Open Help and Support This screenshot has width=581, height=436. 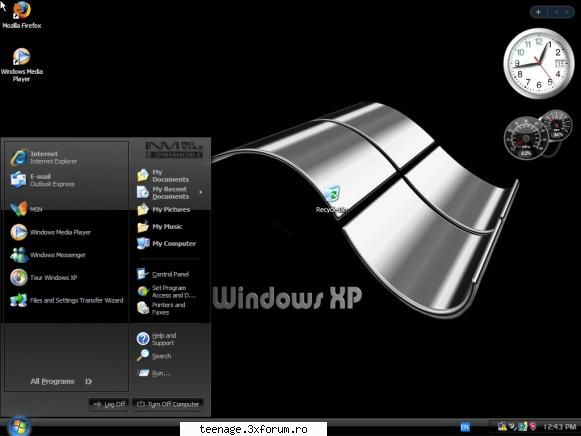pos(156,339)
